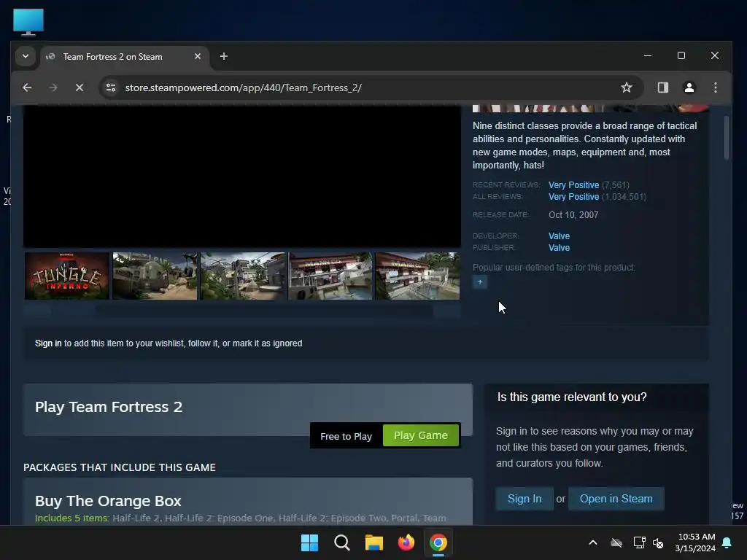747x560 pixels.
Task: Click This PC desktop icon
Action: coord(28,22)
